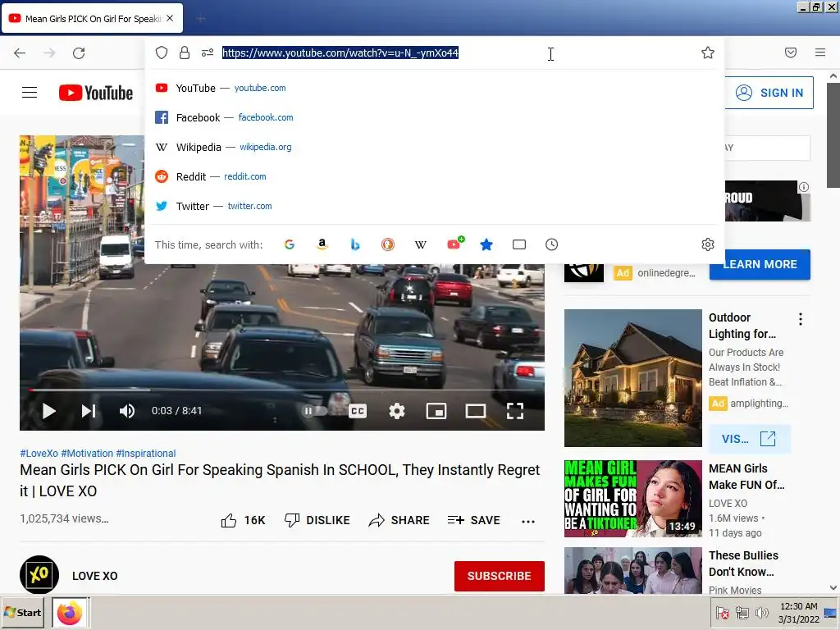The width and height of the screenshot is (840, 630).
Task: Like the video with 16K thumbs up
Action: (243, 520)
